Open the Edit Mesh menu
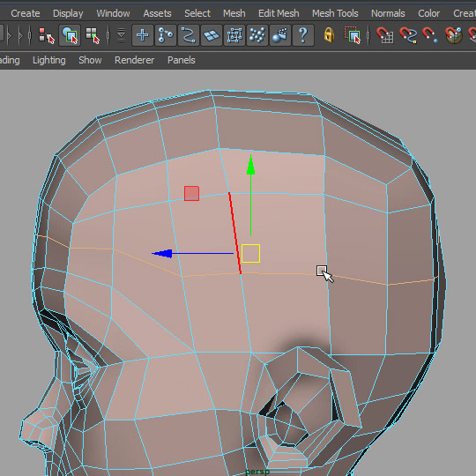476x476 pixels. coord(279,13)
